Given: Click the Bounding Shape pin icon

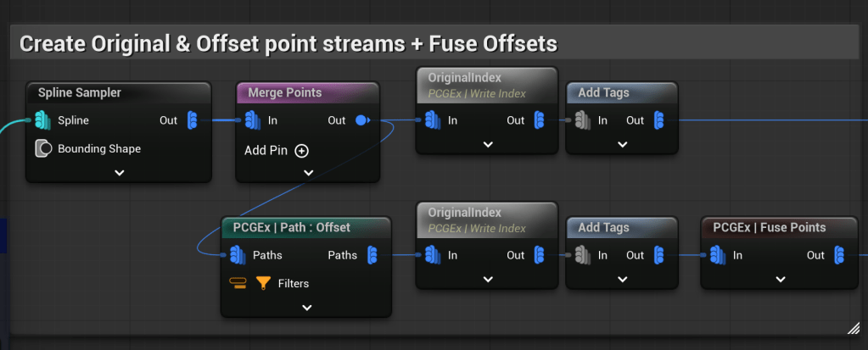Looking at the screenshot, I should [x=44, y=148].
